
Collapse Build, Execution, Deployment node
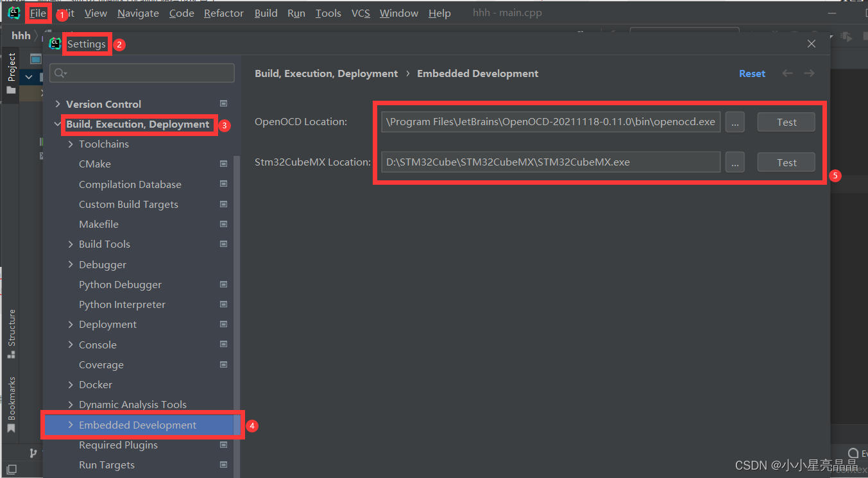[x=58, y=124]
